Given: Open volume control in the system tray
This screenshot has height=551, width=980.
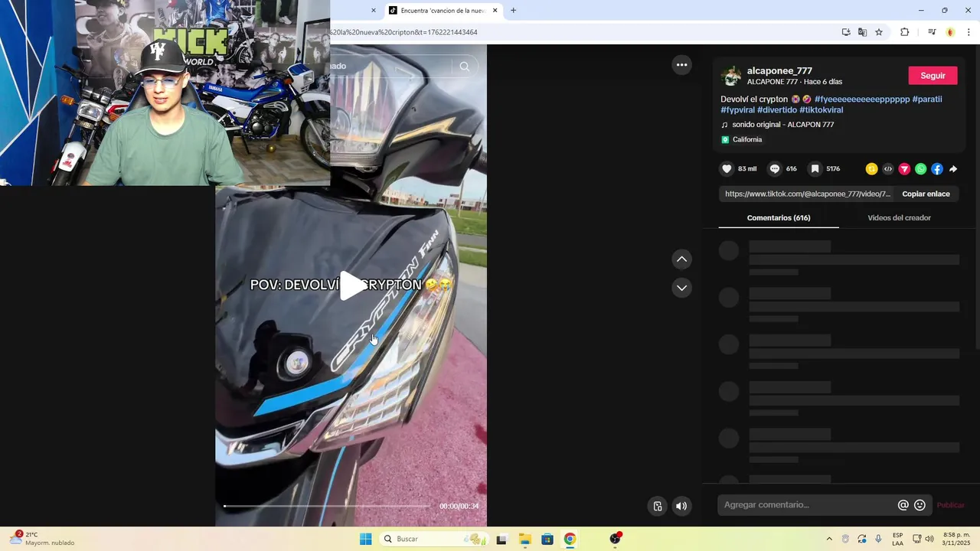Looking at the screenshot, I should 929,540.
